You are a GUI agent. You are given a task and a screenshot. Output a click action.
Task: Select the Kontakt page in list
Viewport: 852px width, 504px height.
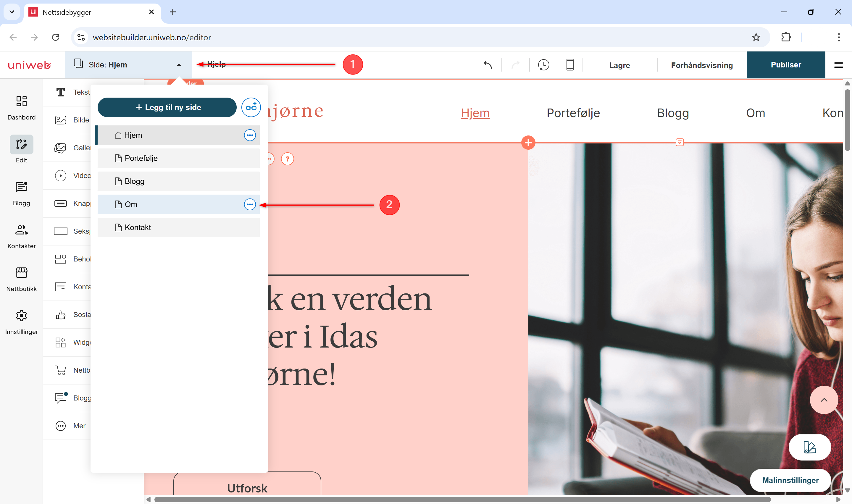179,227
